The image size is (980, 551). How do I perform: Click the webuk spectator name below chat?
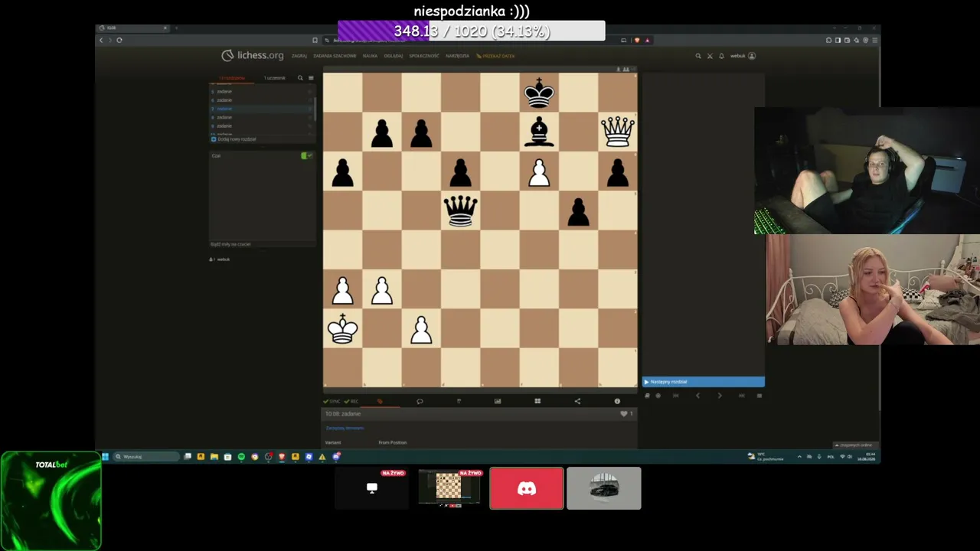pos(223,259)
